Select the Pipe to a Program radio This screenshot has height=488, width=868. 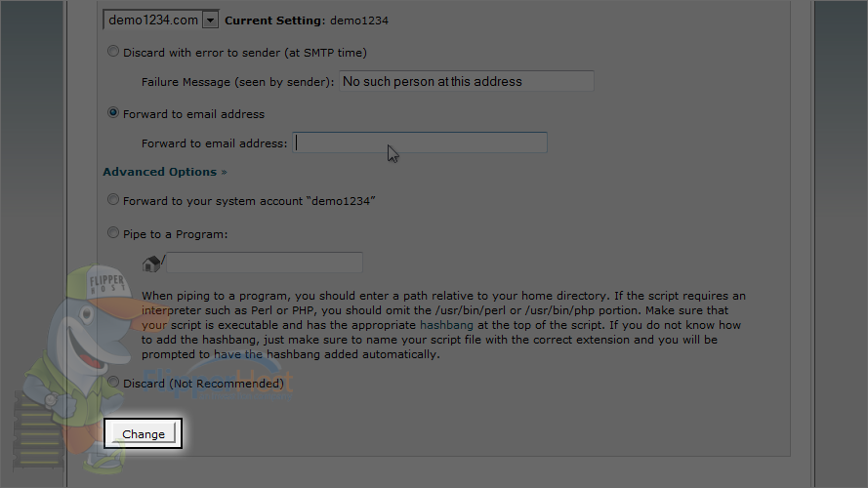click(x=113, y=233)
